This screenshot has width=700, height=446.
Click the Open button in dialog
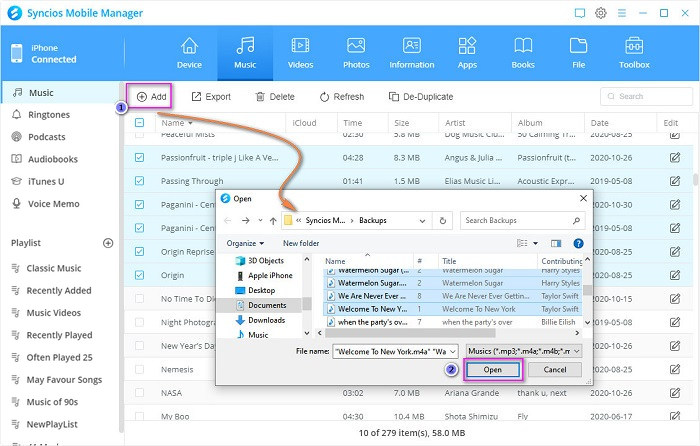tap(493, 370)
